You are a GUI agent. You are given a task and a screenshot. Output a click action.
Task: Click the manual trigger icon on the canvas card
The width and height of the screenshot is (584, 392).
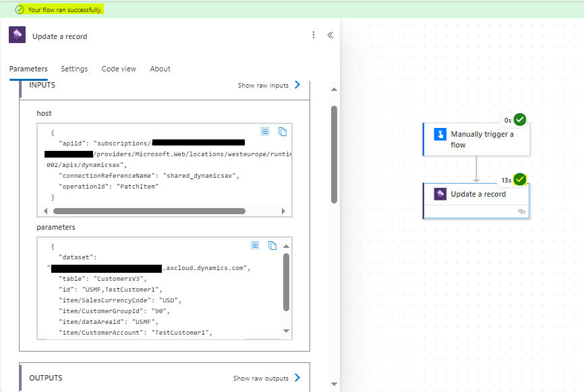[x=440, y=134]
